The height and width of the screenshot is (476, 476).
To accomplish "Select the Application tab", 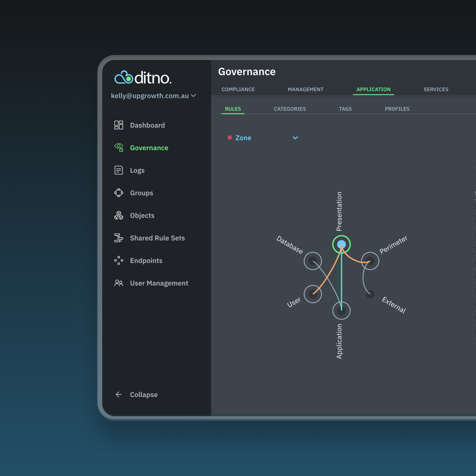I will pos(374,89).
